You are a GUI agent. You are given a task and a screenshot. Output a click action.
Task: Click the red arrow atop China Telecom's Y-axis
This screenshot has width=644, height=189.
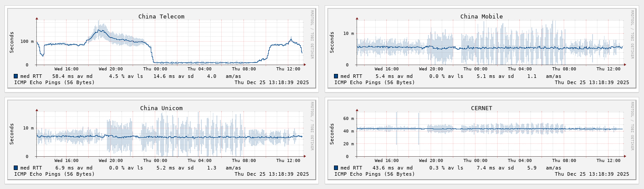click(37, 19)
